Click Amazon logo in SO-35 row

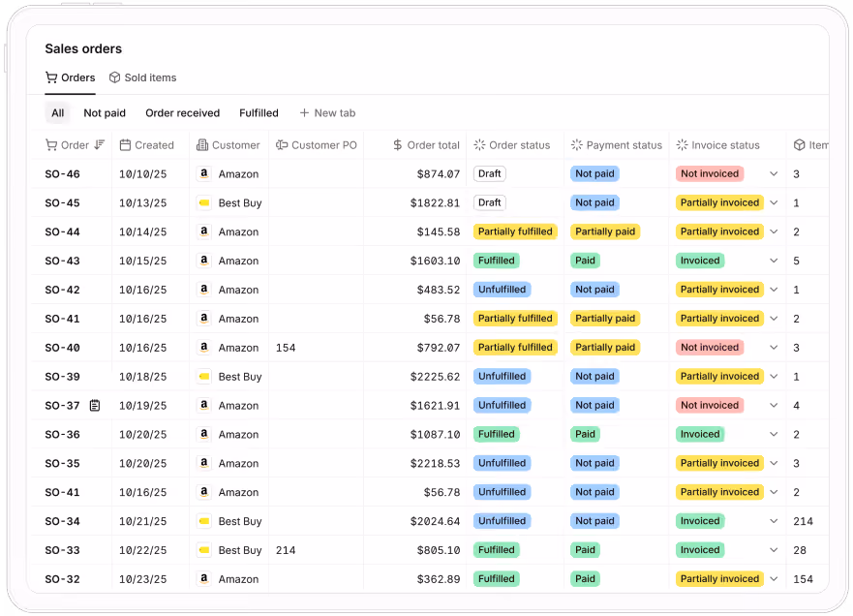pyautogui.click(x=204, y=463)
